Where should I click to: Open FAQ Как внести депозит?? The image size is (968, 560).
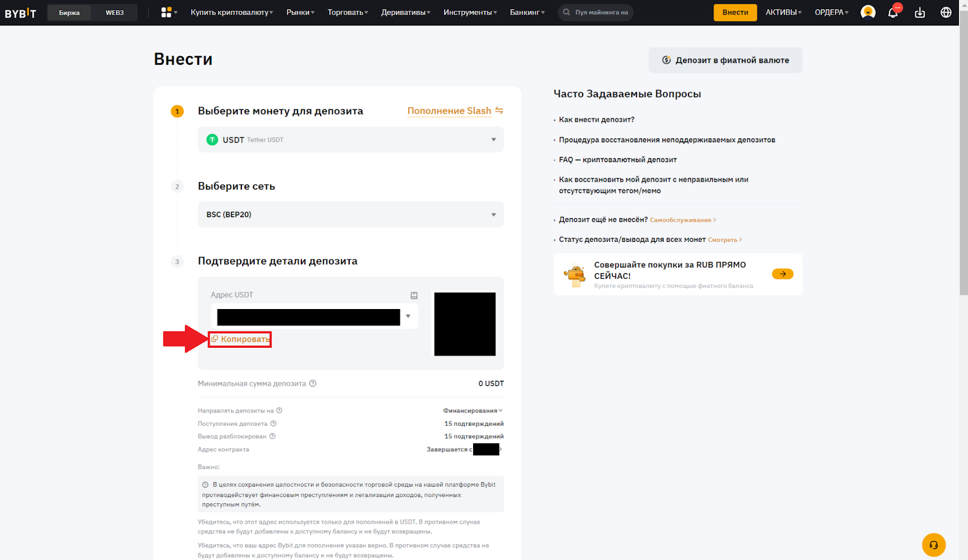point(597,120)
